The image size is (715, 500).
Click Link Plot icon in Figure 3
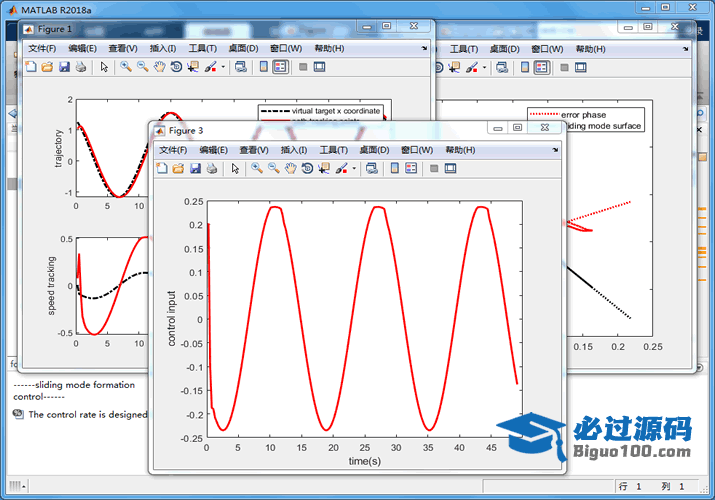372,169
